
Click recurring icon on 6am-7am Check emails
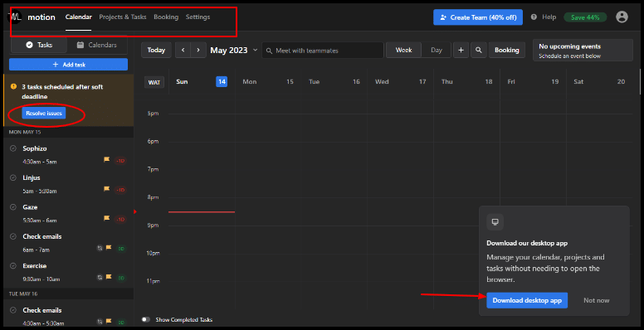pyautogui.click(x=100, y=248)
